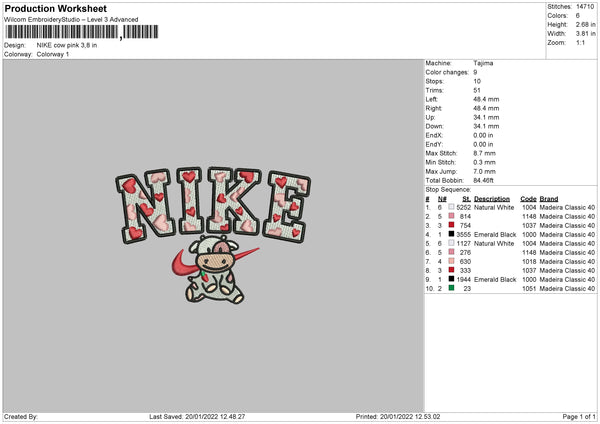The height and width of the screenshot is (424, 600).
Task: Click code '1051' in row 10
Action: point(529,289)
